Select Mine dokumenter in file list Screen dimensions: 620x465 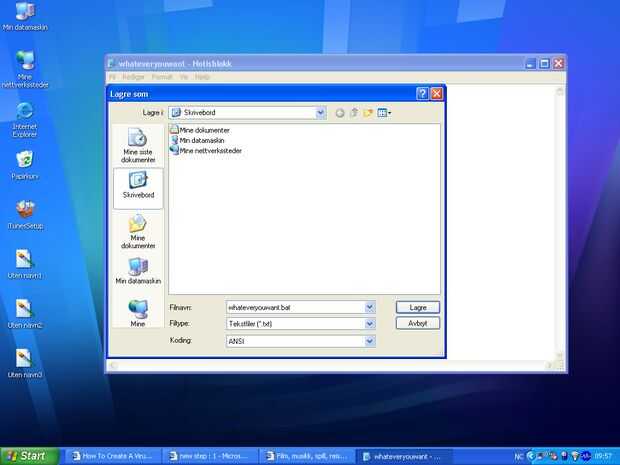point(200,130)
